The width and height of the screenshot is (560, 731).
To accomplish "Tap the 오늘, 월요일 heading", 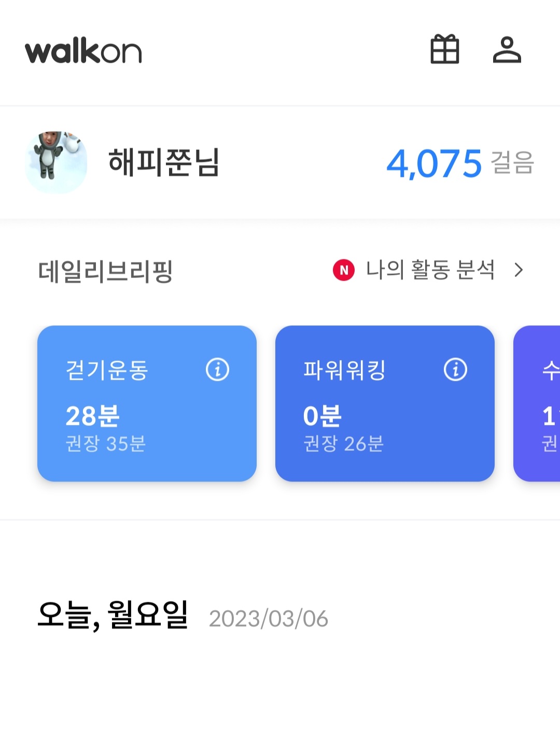I will tap(113, 616).
